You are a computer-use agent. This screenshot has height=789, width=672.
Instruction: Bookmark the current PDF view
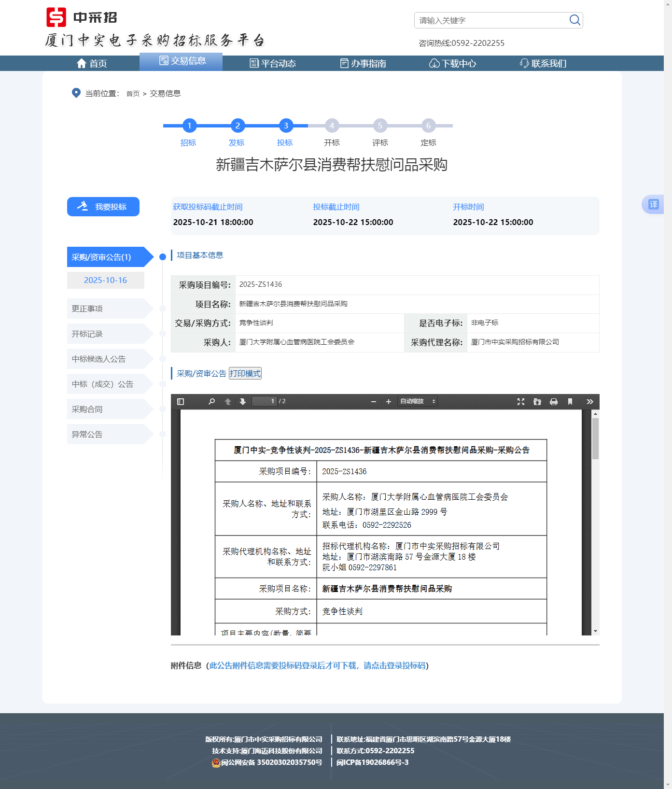tap(570, 402)
